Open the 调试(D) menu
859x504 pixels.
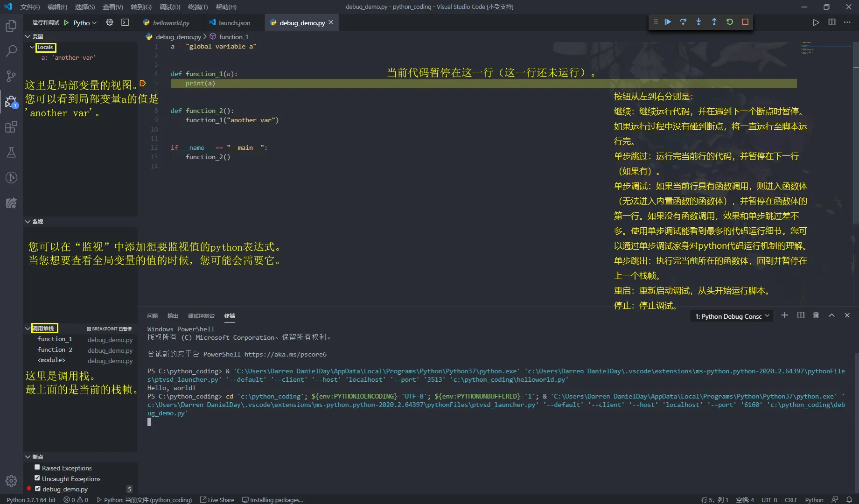(170, 7)
